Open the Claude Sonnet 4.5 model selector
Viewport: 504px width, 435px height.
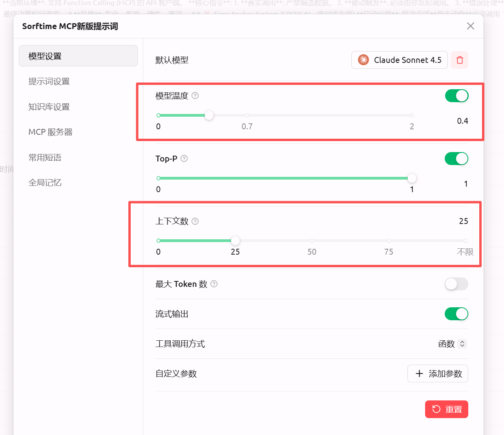[x=399, y=60]
